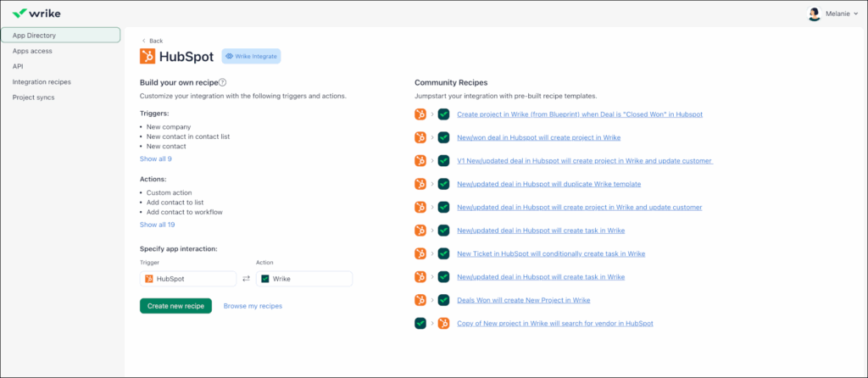Click HubSpot icon on V1 New/updated deal row
This screenshot has width=868, height=378.
click(420, 160)
